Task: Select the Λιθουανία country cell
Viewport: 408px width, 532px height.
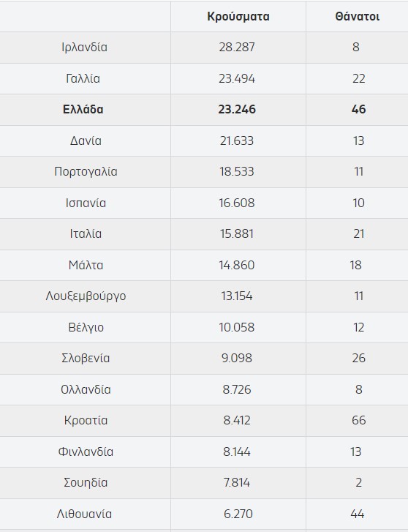Action: [84, 514]
